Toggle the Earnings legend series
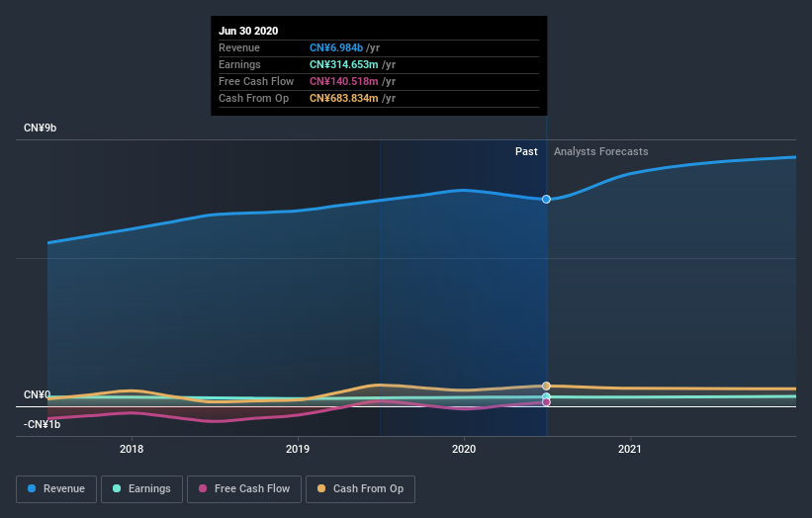 (x=141, y=489)
